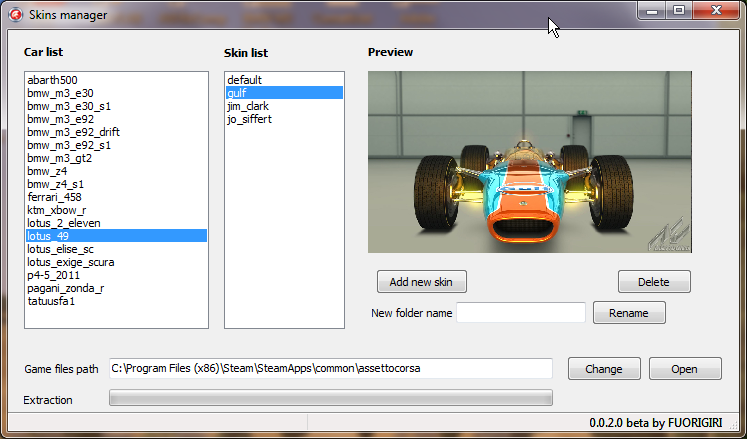Open the game files folder

pos(685,369)
